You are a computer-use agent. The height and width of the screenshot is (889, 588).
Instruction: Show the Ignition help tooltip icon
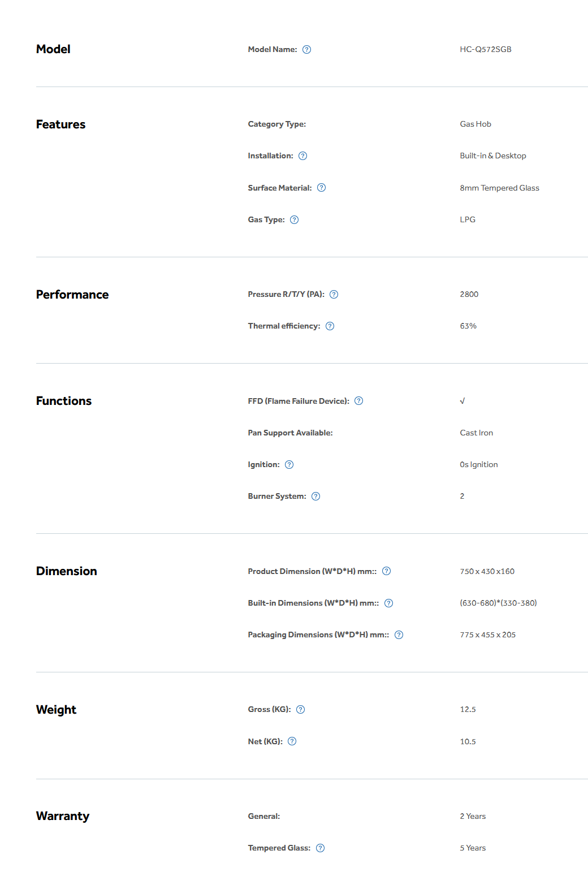(289, 465)
